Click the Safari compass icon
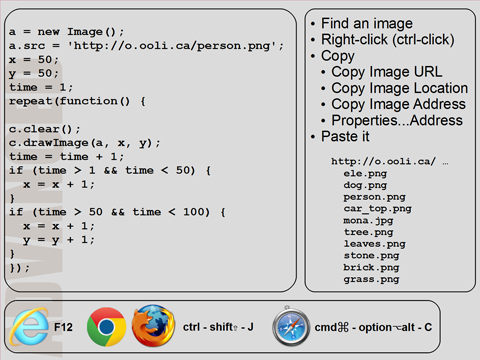Image resolution: width=480 pixels, height=360 pixels. (291, 327)
